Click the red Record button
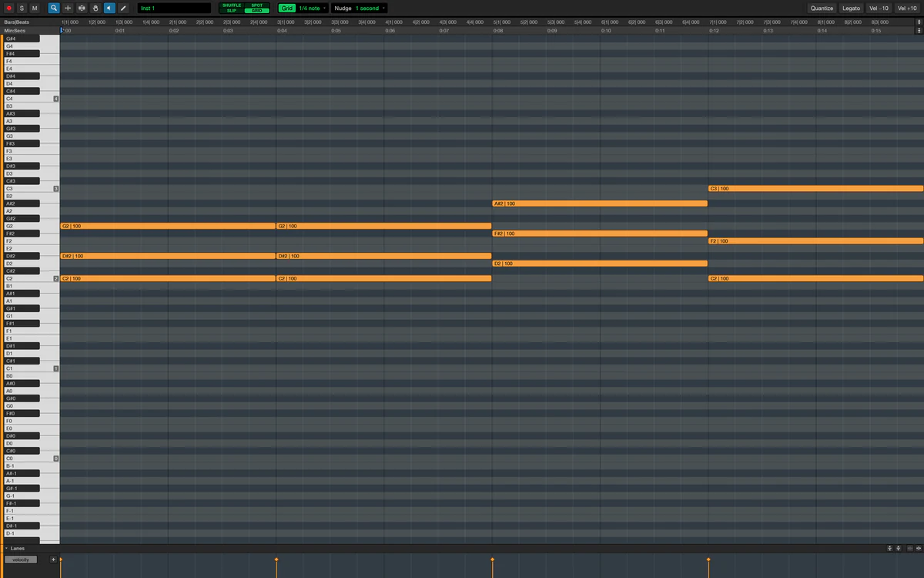The image size is (924, 578). click(x=9, y=8)
